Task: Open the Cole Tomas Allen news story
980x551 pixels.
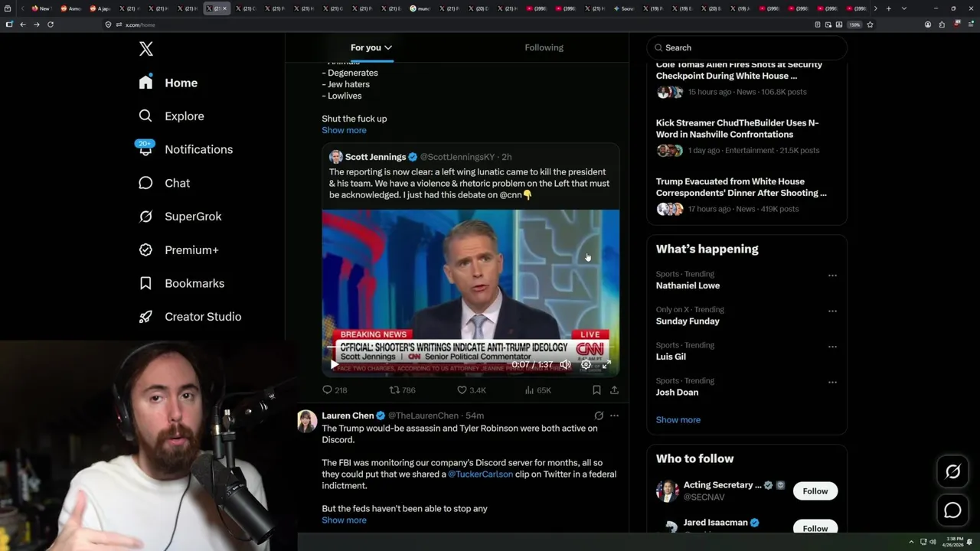Action: pos(746,80)
